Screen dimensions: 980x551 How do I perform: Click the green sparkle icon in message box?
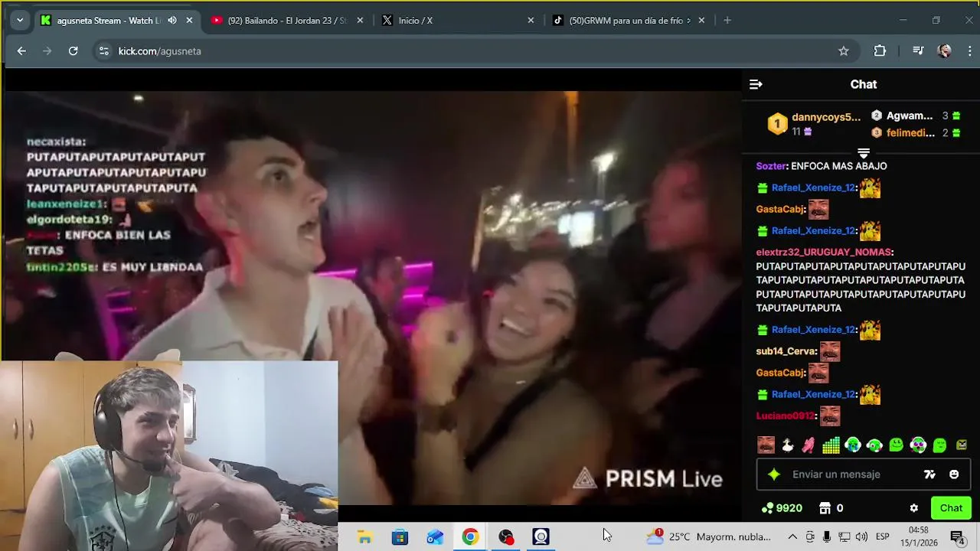[774, 474]
